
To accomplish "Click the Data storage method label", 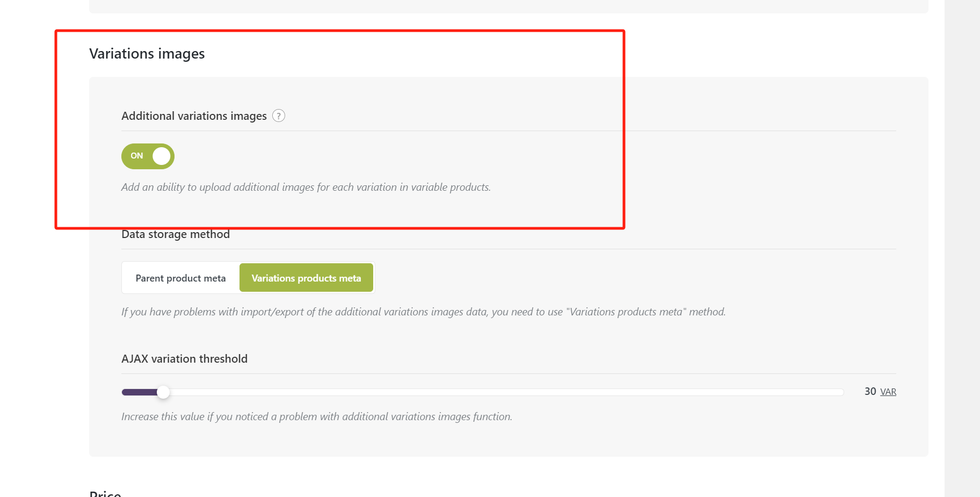I will (x=176, y=235).
